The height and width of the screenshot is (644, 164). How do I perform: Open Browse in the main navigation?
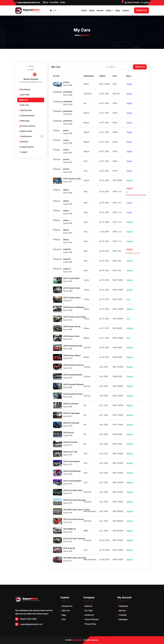100,10
